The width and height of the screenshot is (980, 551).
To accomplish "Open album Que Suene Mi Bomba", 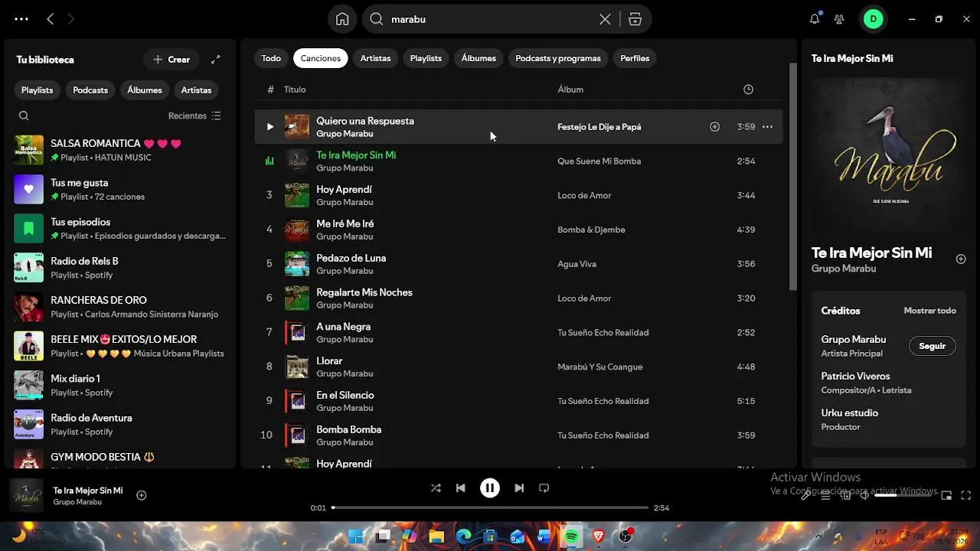I will pyautogui.click(x=599, y=161).
